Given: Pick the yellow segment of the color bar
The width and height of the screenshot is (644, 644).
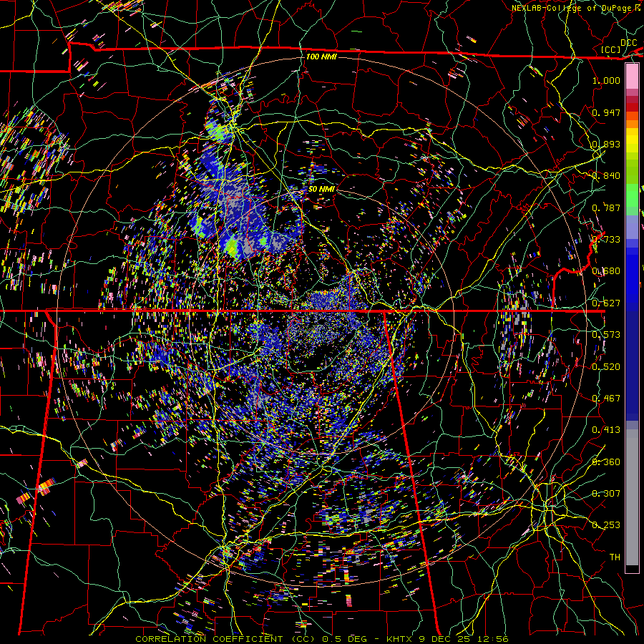Looking at the screenshot, I should 632,140.
